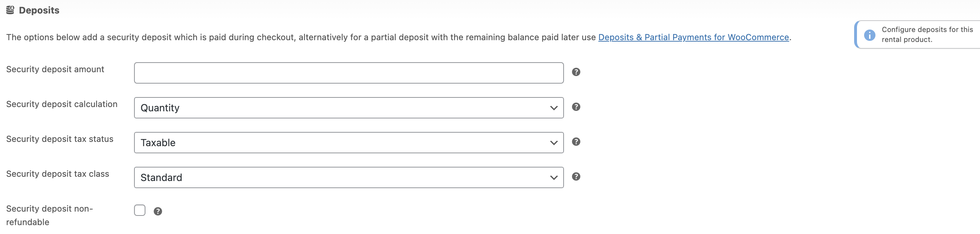Focus the Security deposit amount field
Image resolution: width=980 pixels, height=234 pixels.
tap(348, 73)
